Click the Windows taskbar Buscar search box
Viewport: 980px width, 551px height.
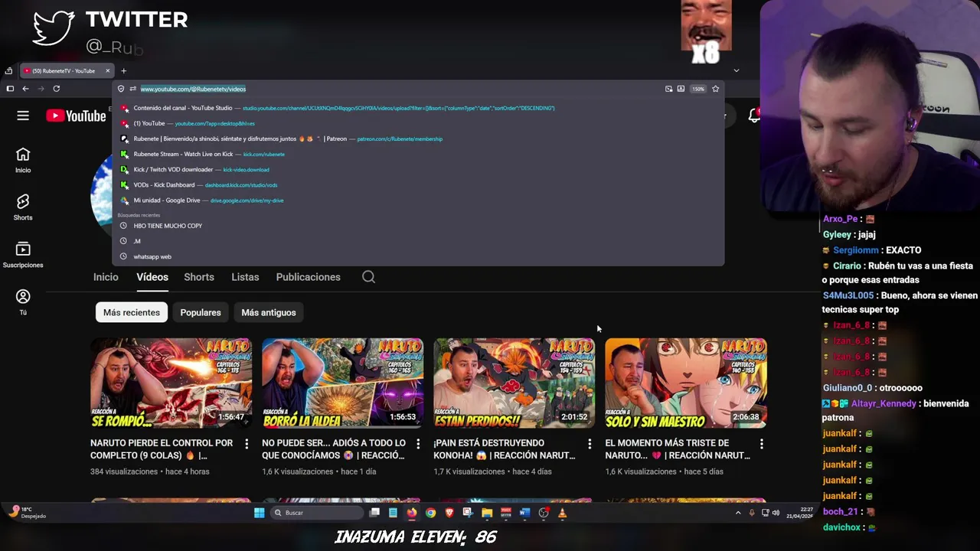point(317,513)
